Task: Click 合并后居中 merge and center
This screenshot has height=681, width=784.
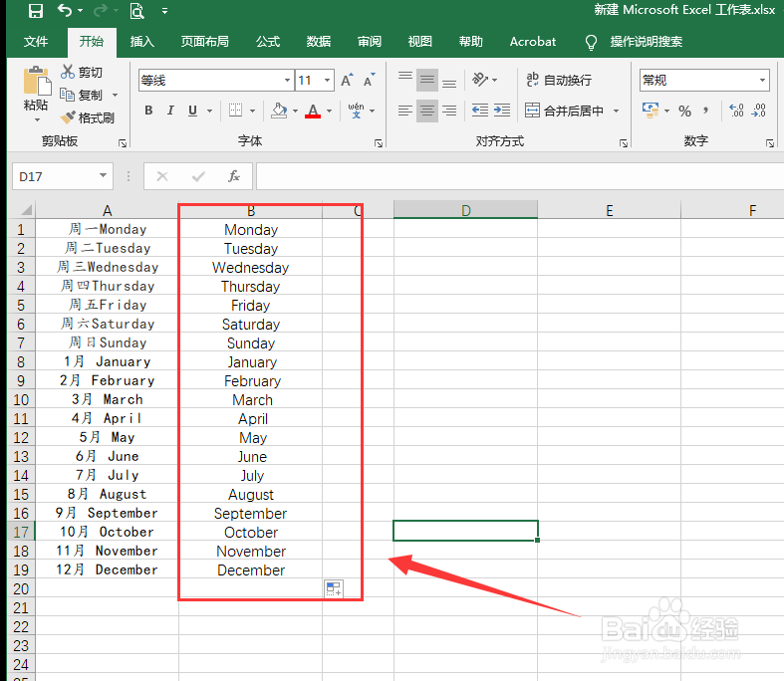Action: (565, 111)
